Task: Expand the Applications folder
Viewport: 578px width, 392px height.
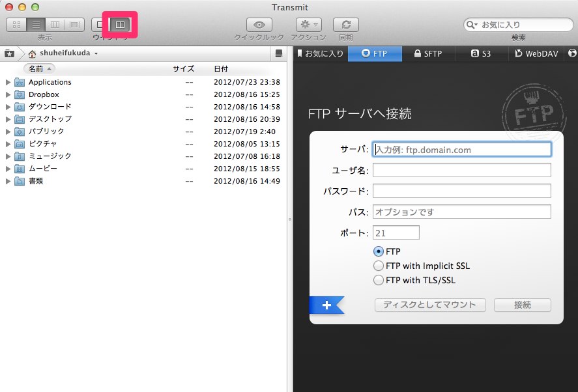Action: [x=8, y=82]
